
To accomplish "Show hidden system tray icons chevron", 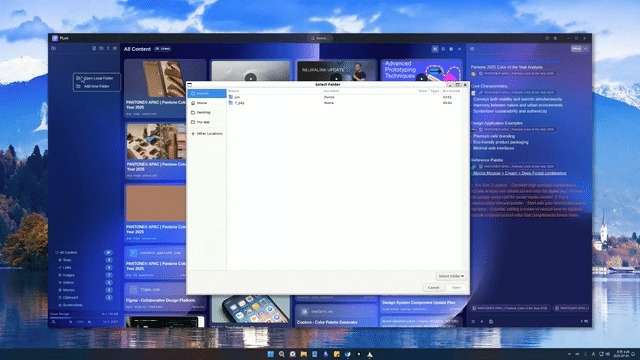I will (569, 354).
